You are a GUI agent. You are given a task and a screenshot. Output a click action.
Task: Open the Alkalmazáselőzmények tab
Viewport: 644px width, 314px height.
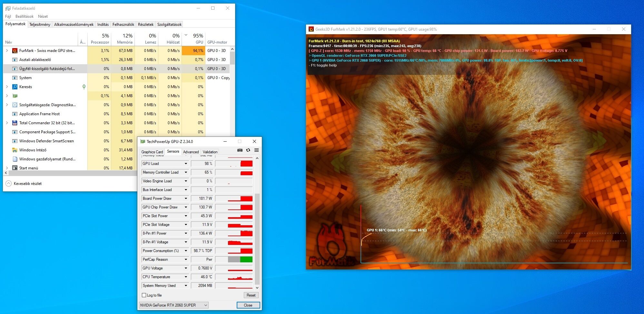click(74, 25)
